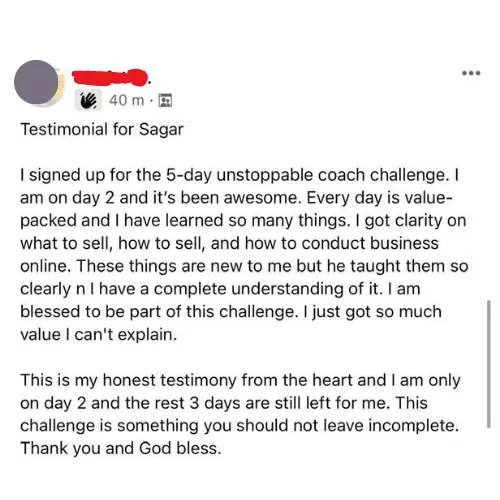Click the line 'challenge is something you should not'
Viewport: 500px width, 500px height.
[x=240, y=426]
